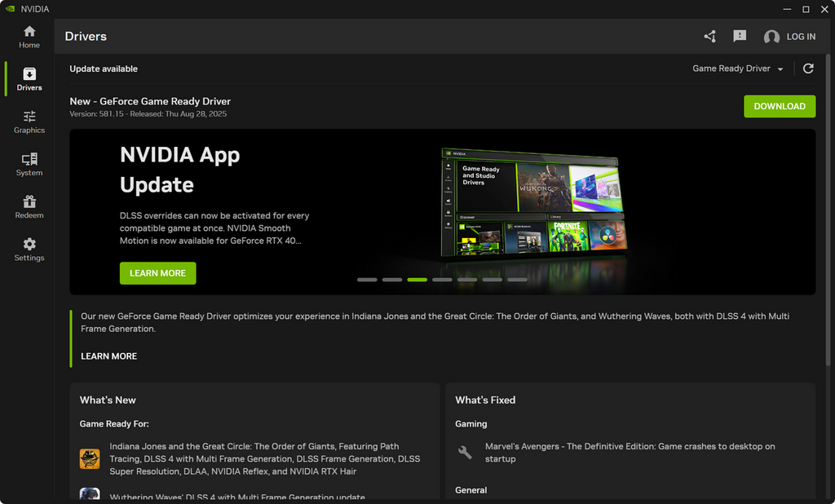Click the 'What's Fixed' heading

[485, 400]
